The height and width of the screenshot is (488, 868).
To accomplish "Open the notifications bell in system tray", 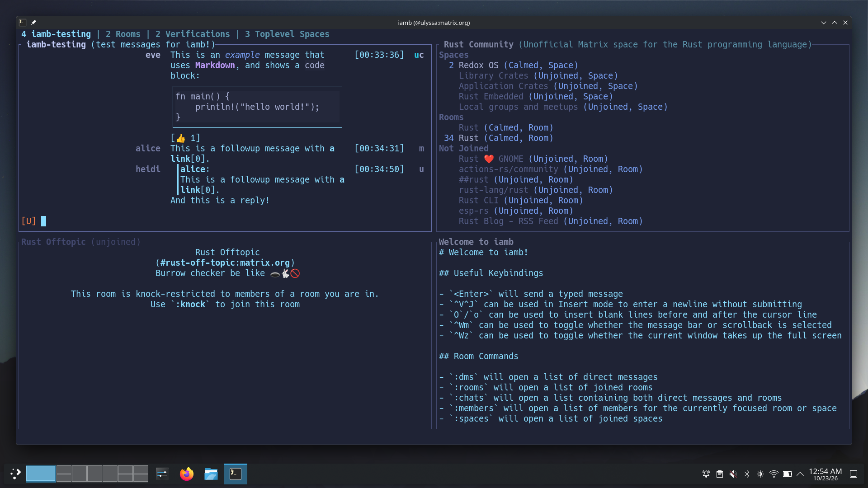I will [706, 474].
